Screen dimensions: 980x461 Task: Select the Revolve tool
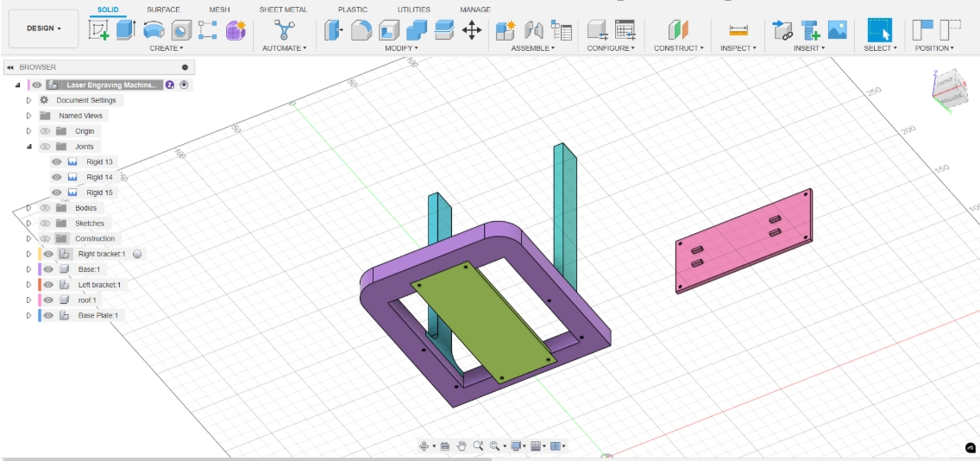click(x=154, y=29)
